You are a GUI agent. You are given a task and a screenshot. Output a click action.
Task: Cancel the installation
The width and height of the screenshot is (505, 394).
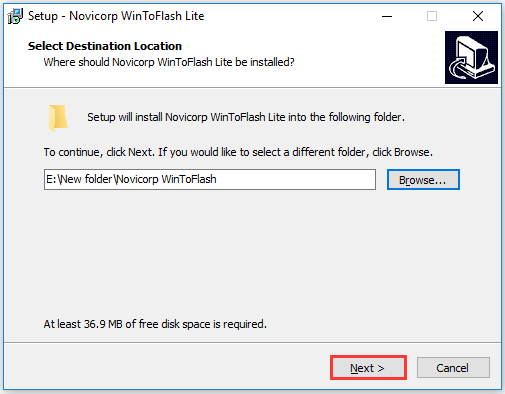pyautogui.click(x=453, y=368)
